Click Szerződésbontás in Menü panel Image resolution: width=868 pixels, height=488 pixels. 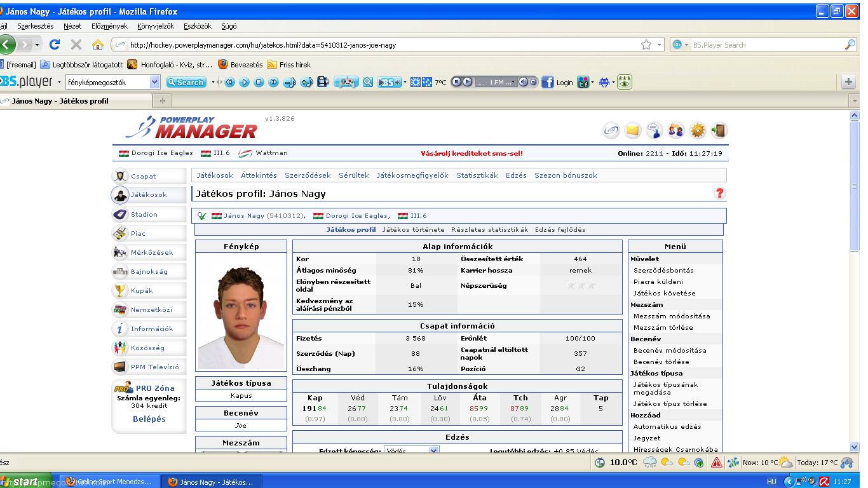pos(663,270)
